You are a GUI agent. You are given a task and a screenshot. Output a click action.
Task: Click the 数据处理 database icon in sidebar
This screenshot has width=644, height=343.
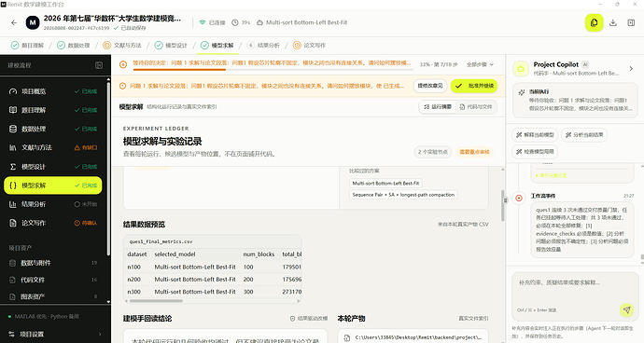[13, 129]
